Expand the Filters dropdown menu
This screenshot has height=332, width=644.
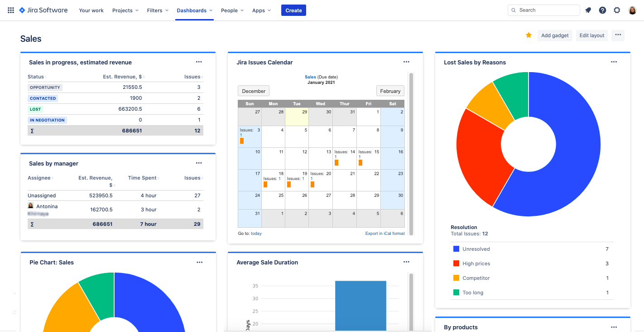(x=158, y=10)
